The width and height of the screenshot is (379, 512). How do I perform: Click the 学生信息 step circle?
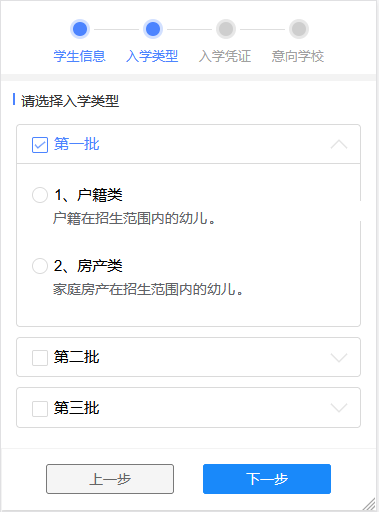click(x=80, y=29)
